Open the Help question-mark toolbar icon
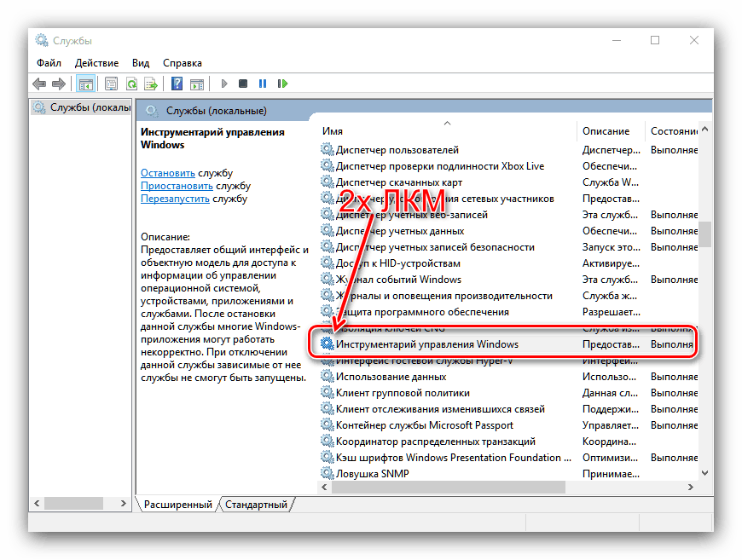742x560 pixels. pos(177,84)
